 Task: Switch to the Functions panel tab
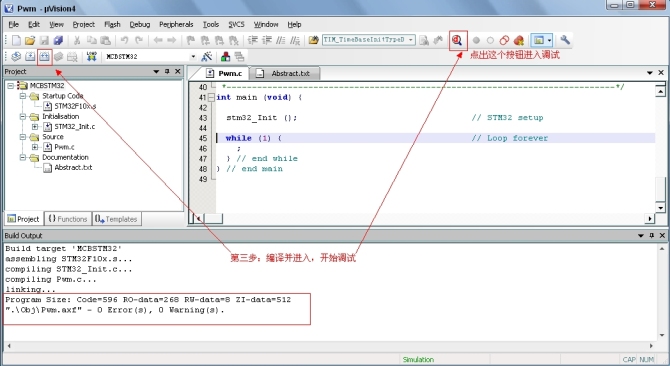(68, 219)
